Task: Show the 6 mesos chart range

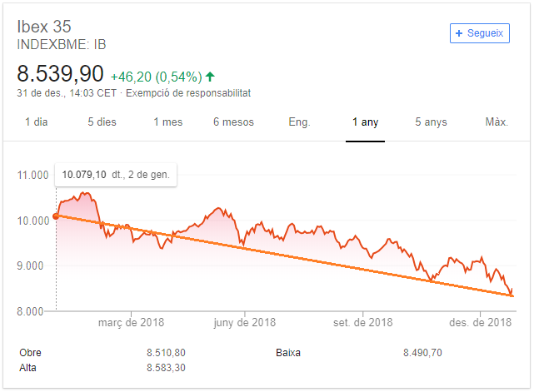Action: tap(233, 122)
